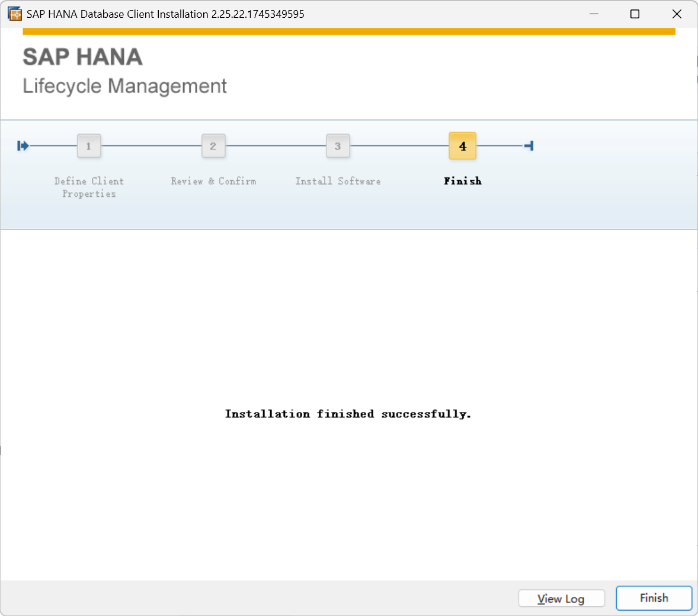Click the Finish button
Viewport: 698px width, 616px height.
[x=654, y=598]
